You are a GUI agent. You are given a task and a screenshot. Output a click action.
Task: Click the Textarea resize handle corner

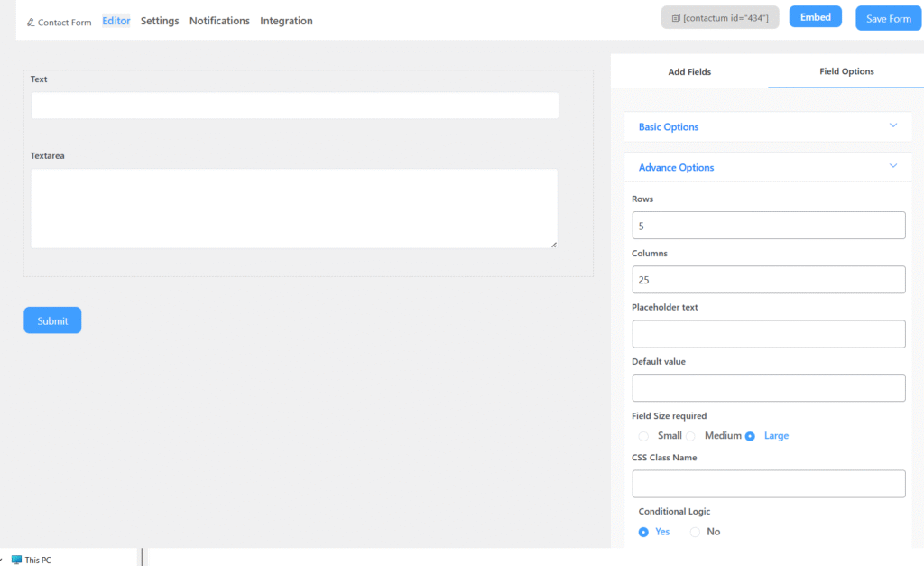click(x=553, y=244)
